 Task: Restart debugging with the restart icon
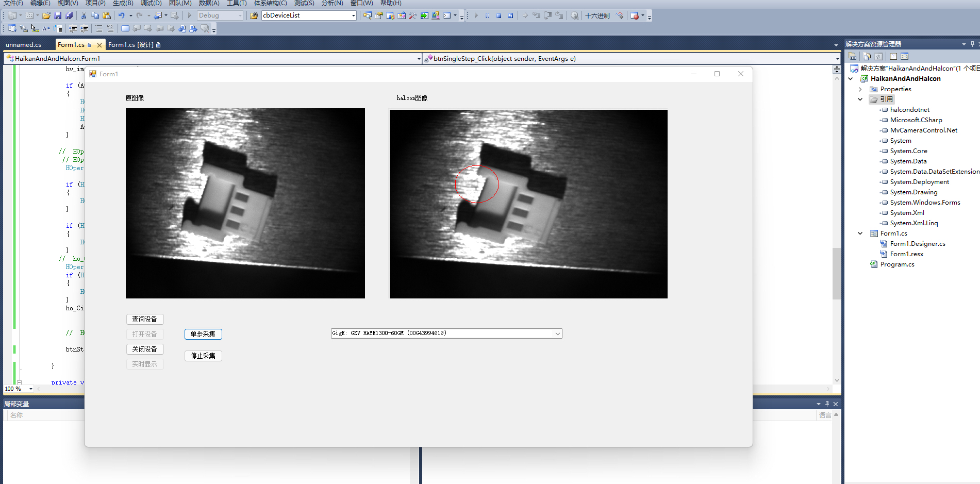[510, 15]
